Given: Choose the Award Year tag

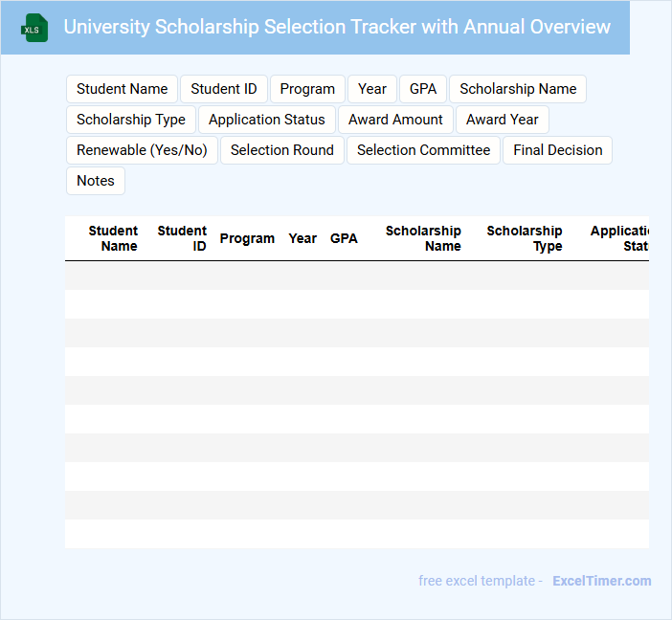Looking at the screenshot, I should [503, 120].
